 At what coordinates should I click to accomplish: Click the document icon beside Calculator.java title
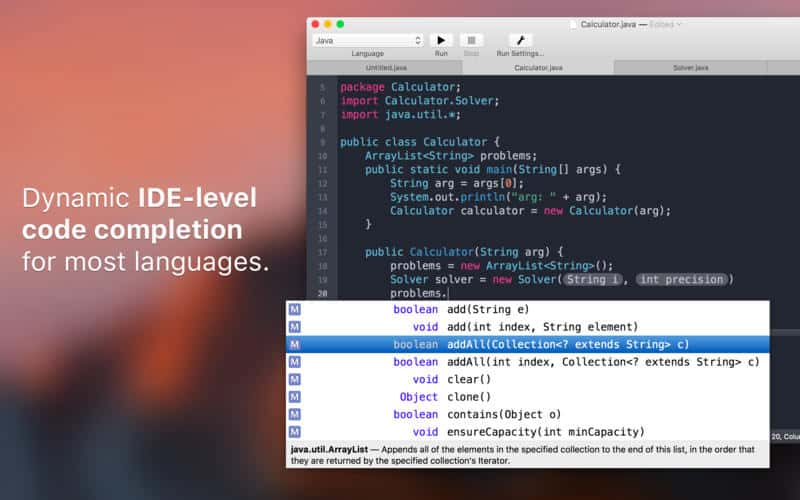click(x=573, y=24)
